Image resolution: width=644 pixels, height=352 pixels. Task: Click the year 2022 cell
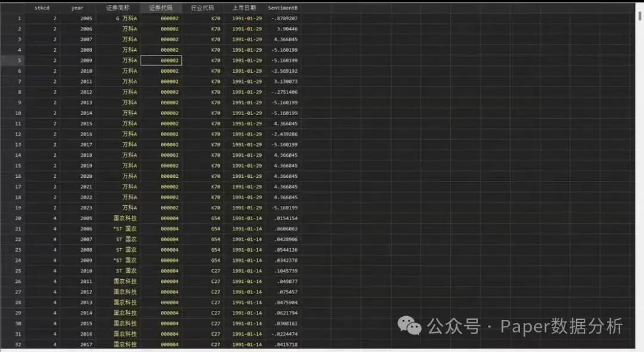pyautogui.click(x=86, y=197)
